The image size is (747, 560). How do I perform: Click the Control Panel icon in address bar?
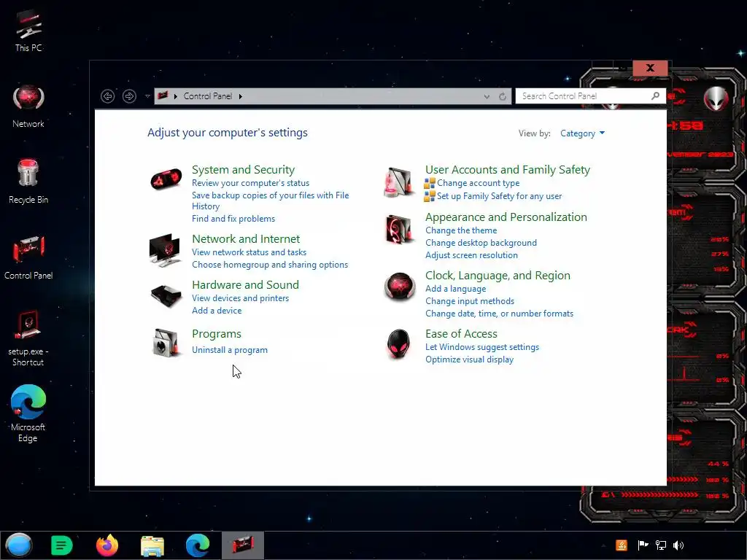[163, 96]
